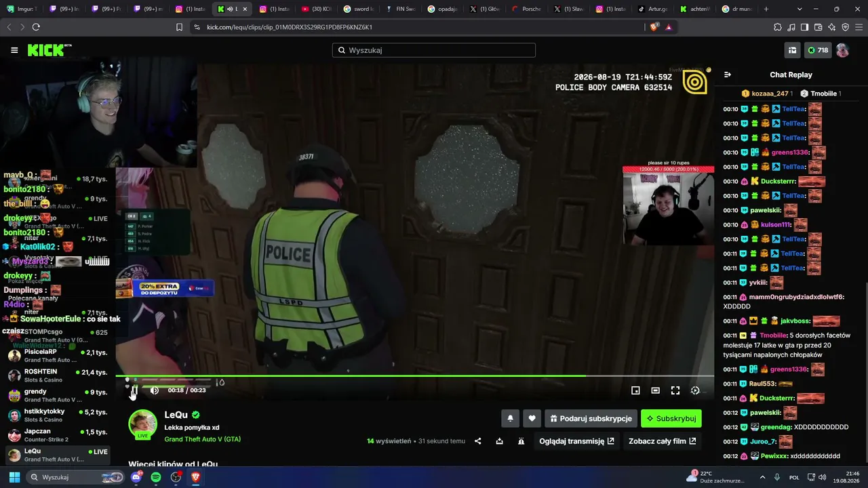
Task: Open a new browser tab
Action: coord(766,9)
